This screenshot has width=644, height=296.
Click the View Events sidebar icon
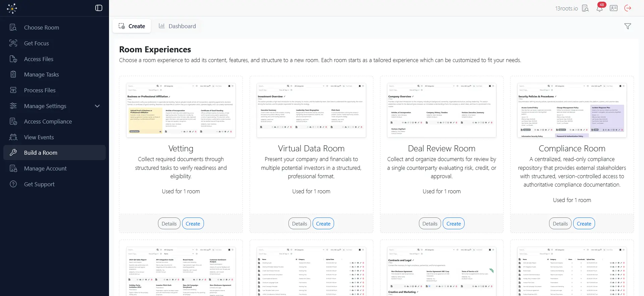[x=13, y=137]
